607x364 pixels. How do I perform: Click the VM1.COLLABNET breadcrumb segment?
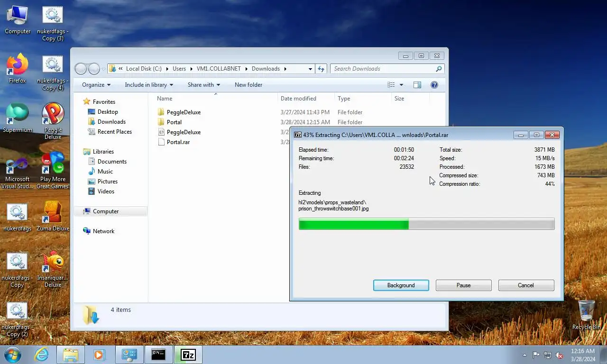pos(219,69)
